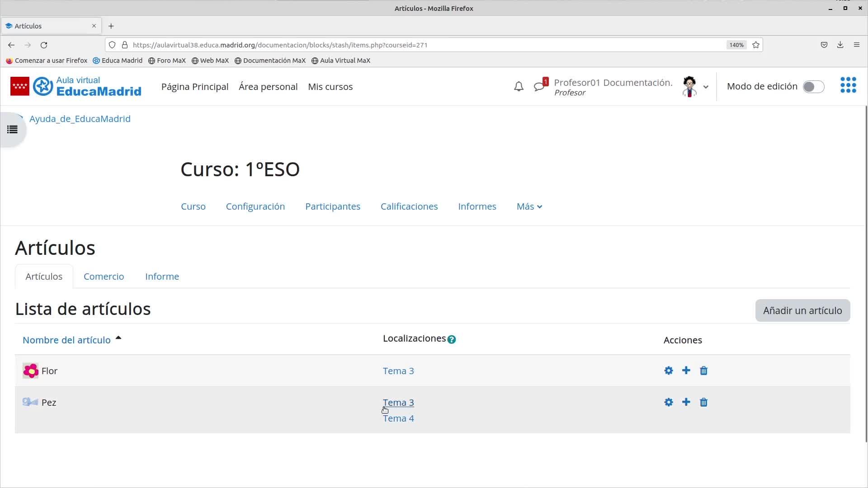
Task: Open settings gear for Flor item
Action: coord(668,371)
